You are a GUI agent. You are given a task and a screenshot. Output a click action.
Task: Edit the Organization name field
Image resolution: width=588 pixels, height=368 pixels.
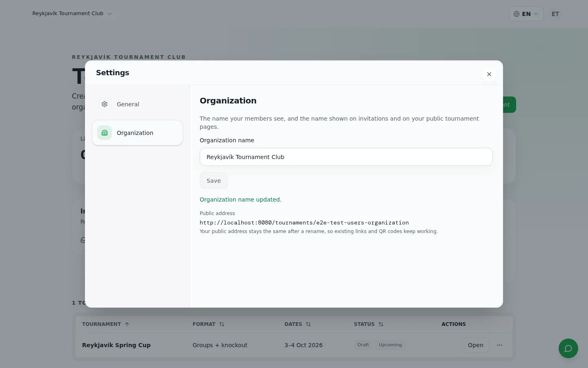pyautogui.click(x=346, y=157)
